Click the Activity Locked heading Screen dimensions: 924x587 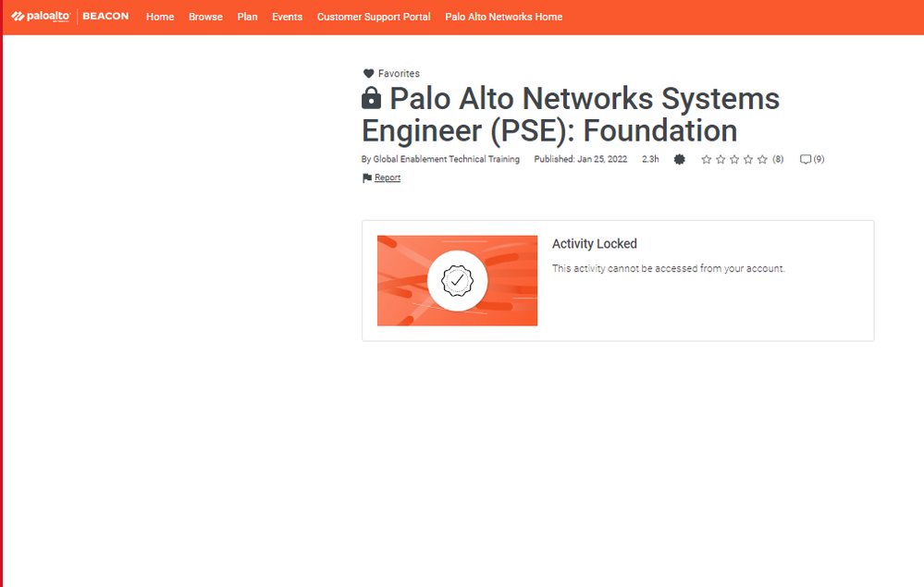(x=595, y=244)
